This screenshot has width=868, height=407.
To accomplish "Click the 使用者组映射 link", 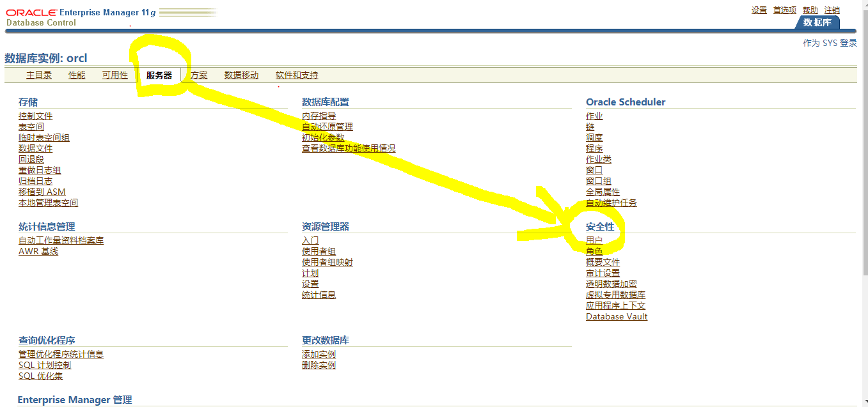I will point(327,262).
